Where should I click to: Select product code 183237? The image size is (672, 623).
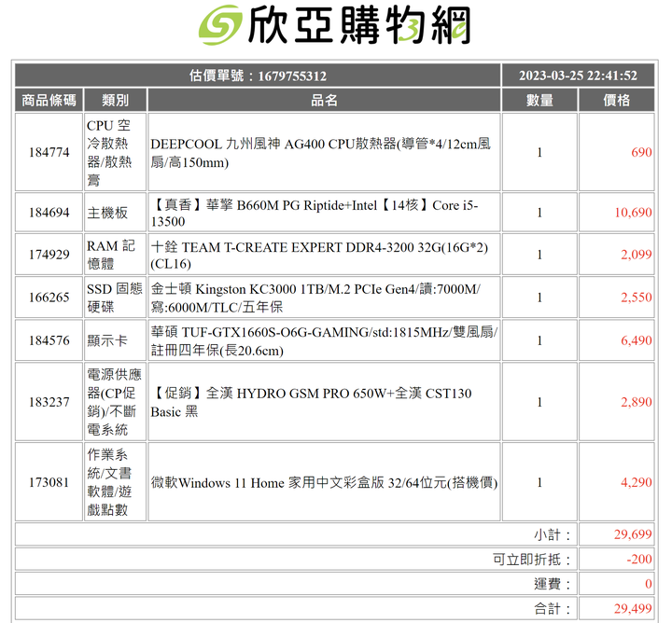coord(49,402)
